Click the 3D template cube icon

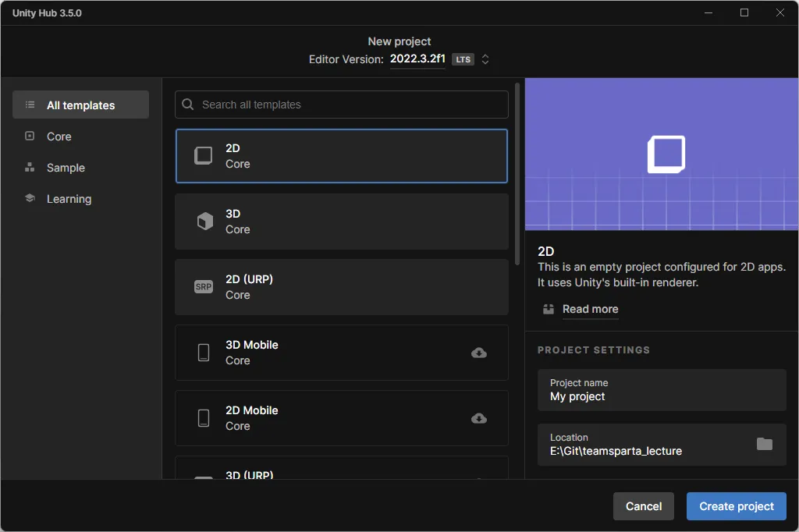tap(205, 222)
